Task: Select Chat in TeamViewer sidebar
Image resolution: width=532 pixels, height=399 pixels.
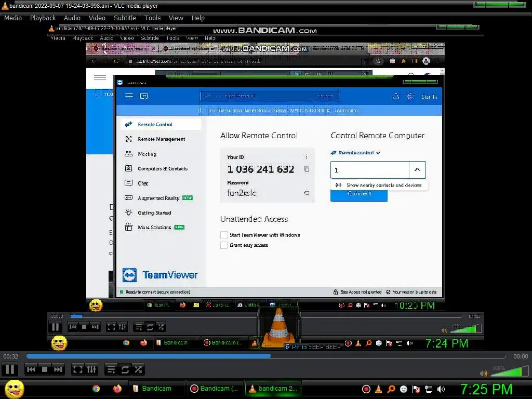Action: (161, 183)
